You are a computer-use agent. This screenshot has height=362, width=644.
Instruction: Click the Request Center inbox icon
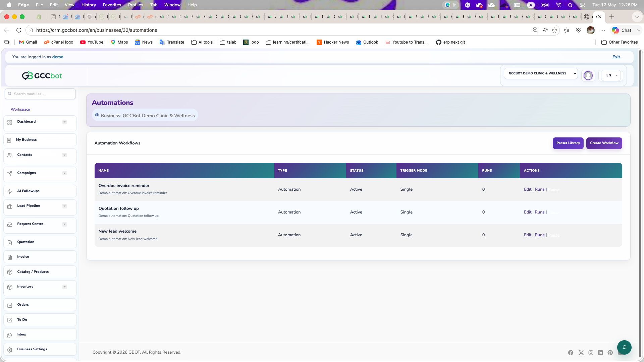(x=10, y=224)
